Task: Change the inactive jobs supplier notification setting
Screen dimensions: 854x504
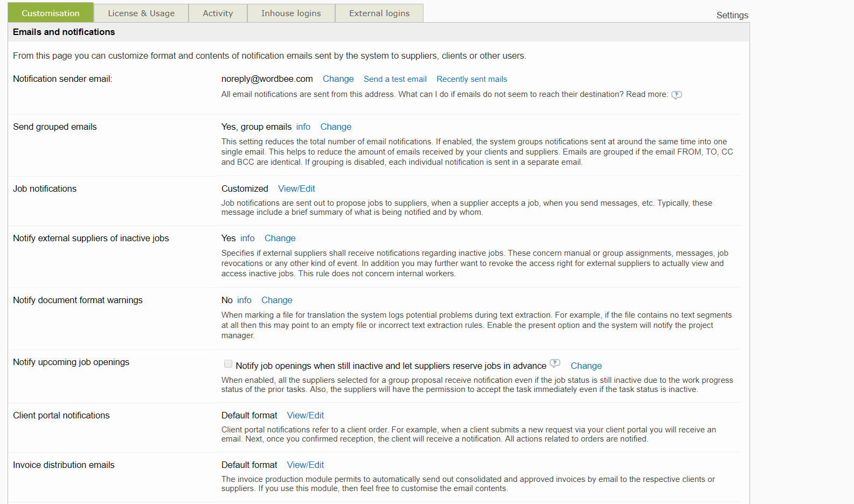Action: pyautogui.click(x=280, y=239)
